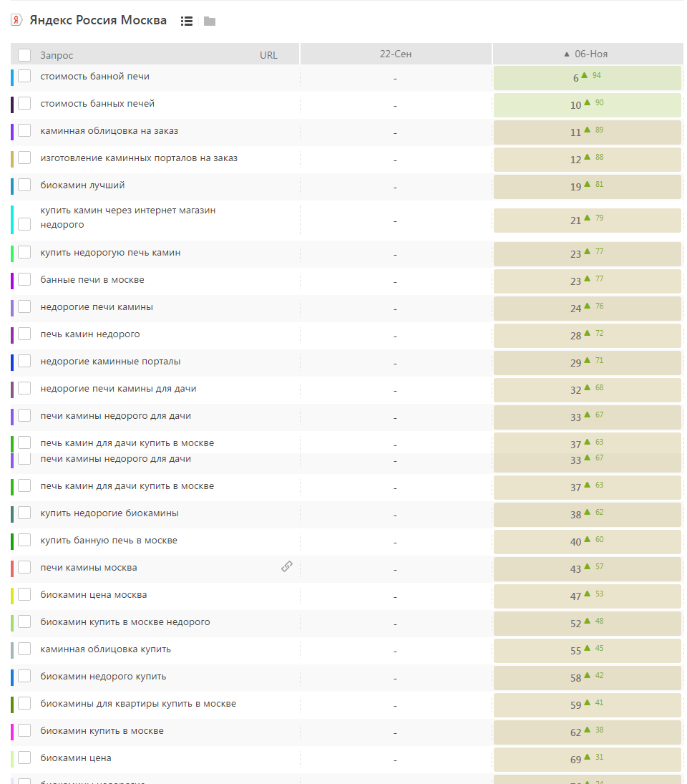Click green up arrow for 'стоимость банной печи'
The height and width of the screenshot is (784, 687).
tap(584, 75)
